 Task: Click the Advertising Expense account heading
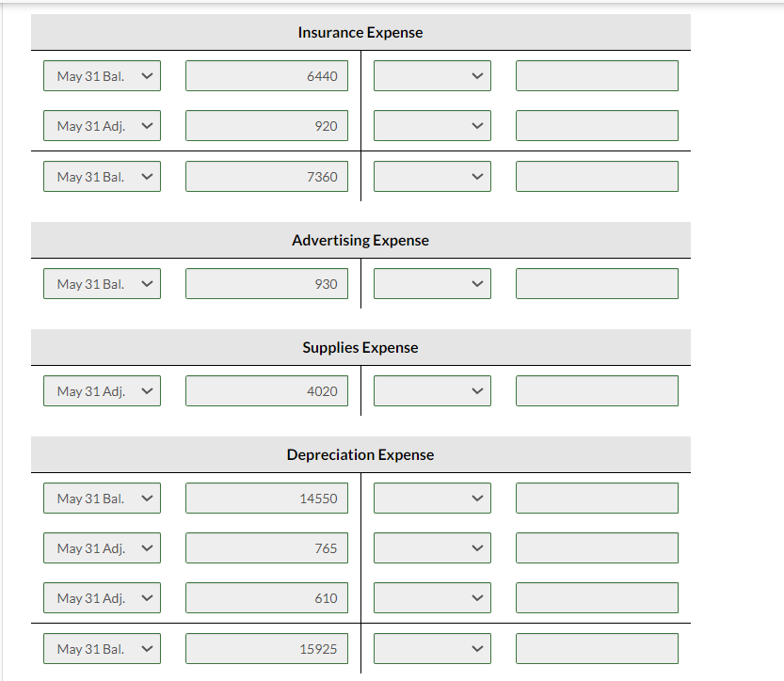(360, 240)
